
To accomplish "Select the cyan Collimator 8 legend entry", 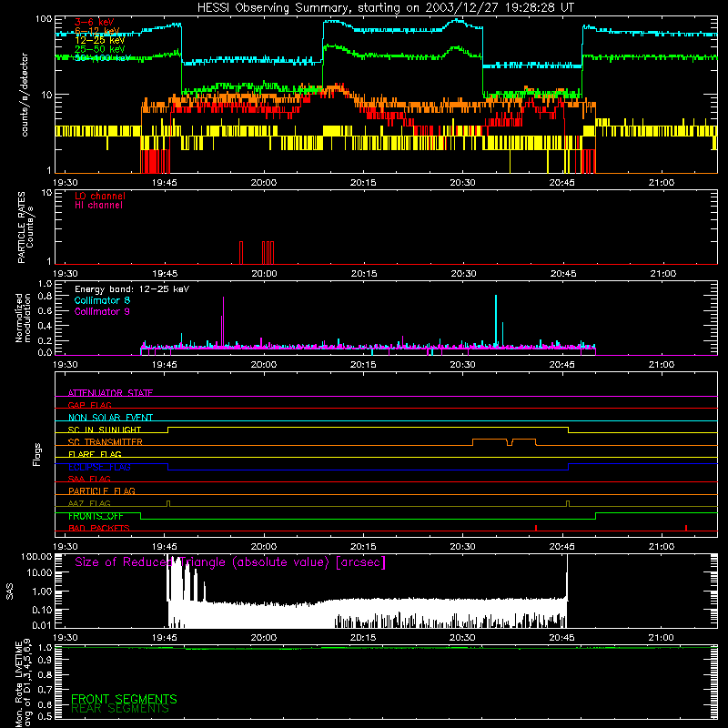I will (x=102, y=300).
